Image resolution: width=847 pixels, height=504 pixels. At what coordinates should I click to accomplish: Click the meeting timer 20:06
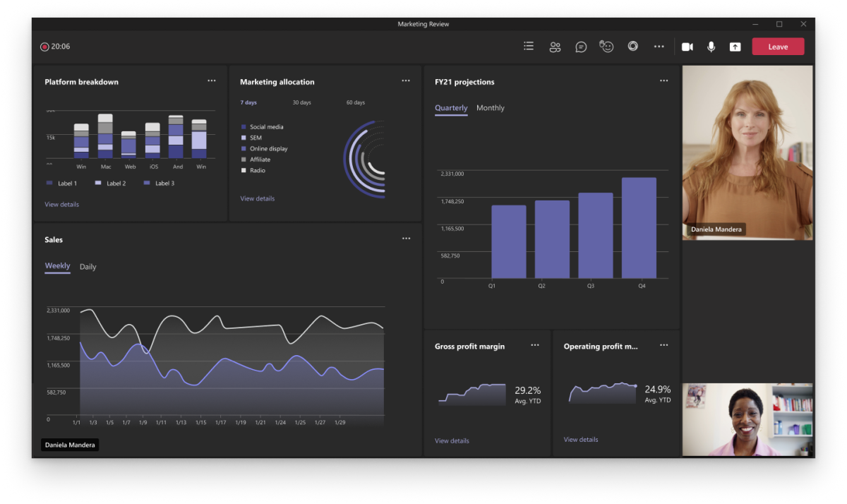tap(61, 47)
